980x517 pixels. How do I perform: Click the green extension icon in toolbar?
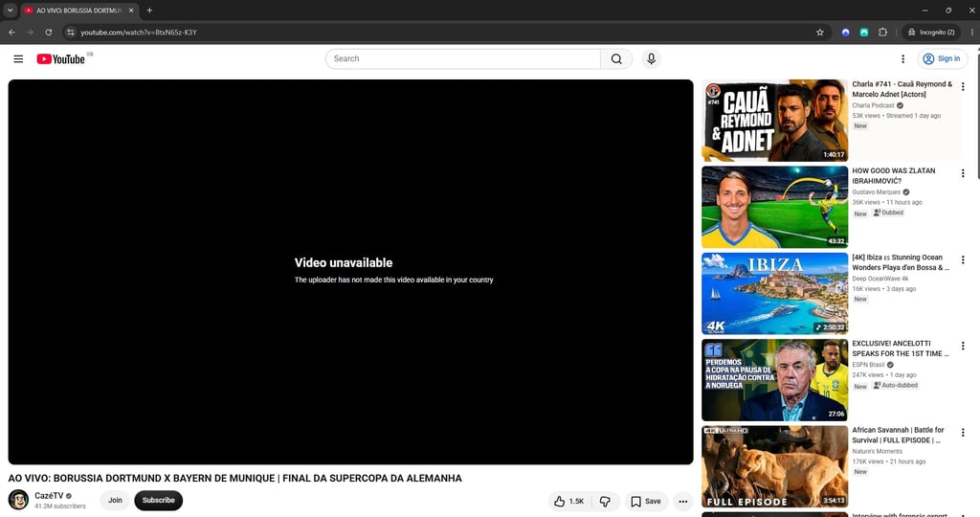[864, 32]
